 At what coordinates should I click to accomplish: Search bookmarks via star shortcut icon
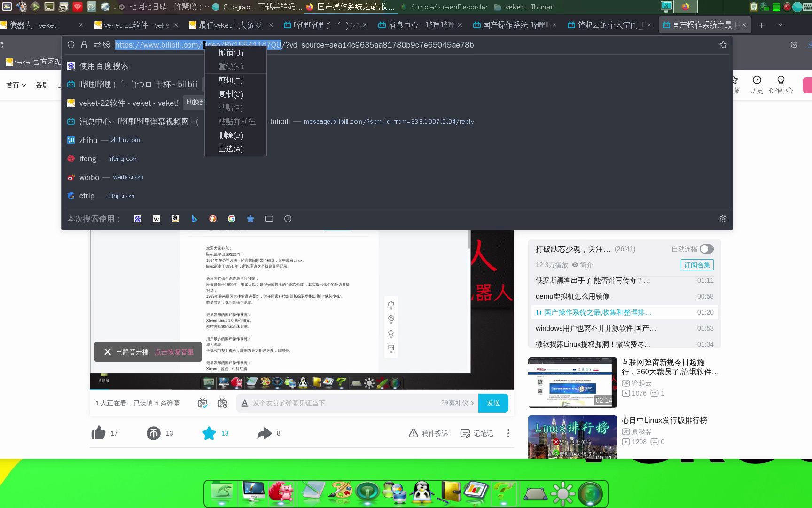point(250,219)
